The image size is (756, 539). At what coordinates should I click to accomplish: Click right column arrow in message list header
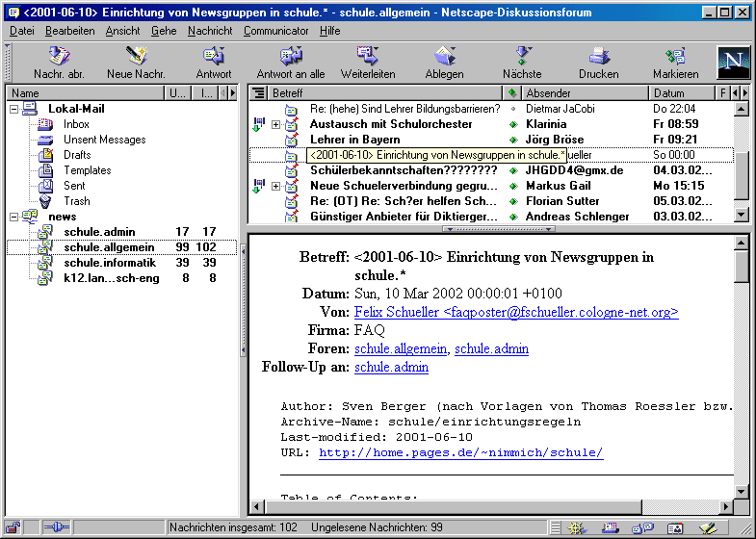coord(744,93)
